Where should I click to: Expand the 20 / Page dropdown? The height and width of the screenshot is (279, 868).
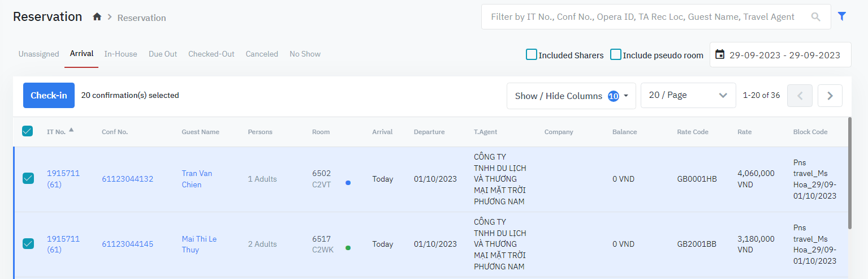[x=688, y=96]
